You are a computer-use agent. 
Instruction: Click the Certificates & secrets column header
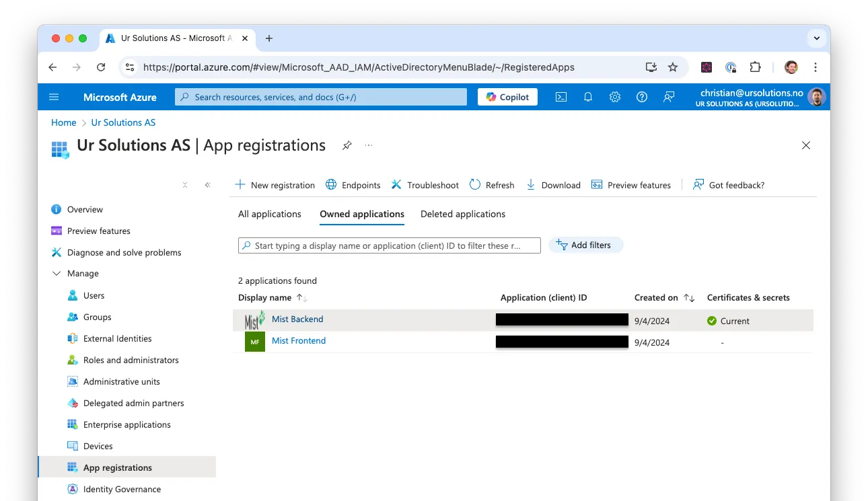748,297
